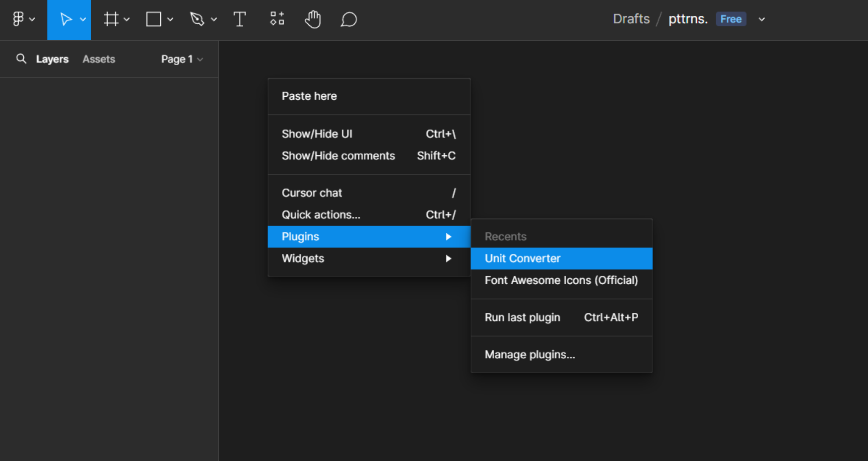Select the Pen tool

pyautogui.click(x=198, y=19)
